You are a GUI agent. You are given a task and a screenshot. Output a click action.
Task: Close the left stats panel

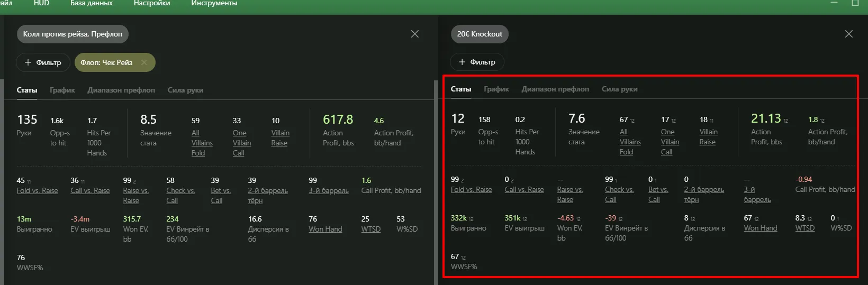(x=415, y=34)
